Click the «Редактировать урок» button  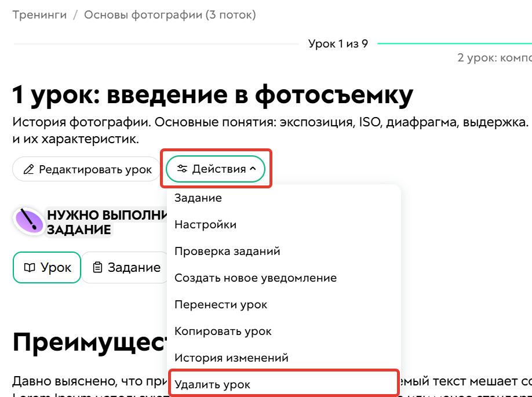click(86, 169)
